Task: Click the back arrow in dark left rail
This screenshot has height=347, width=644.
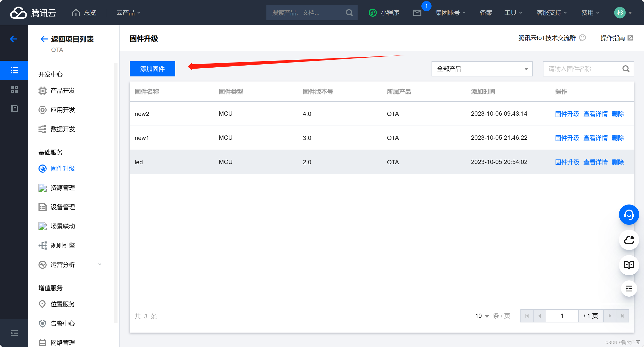Action: [x=14, y=39]
